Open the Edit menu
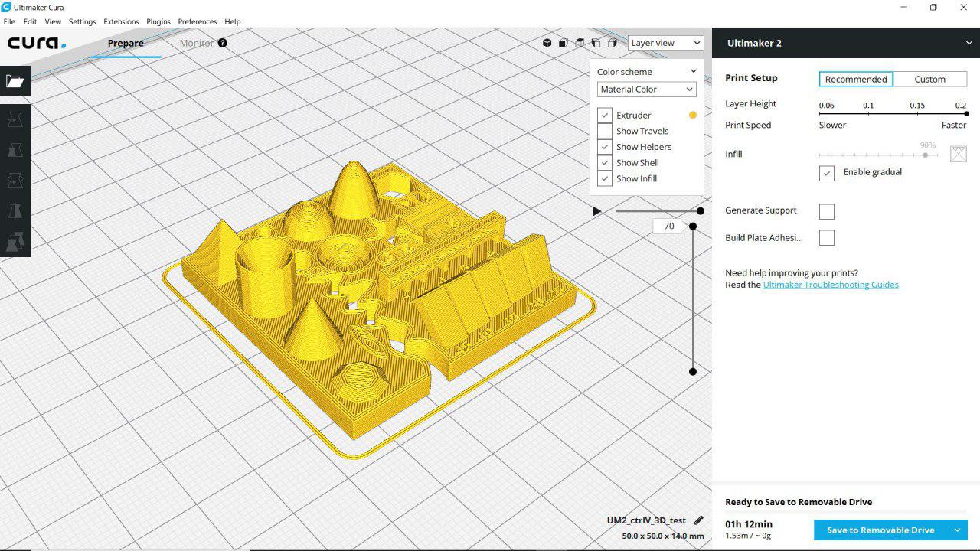980x551 pixels. tap(30, 21)
